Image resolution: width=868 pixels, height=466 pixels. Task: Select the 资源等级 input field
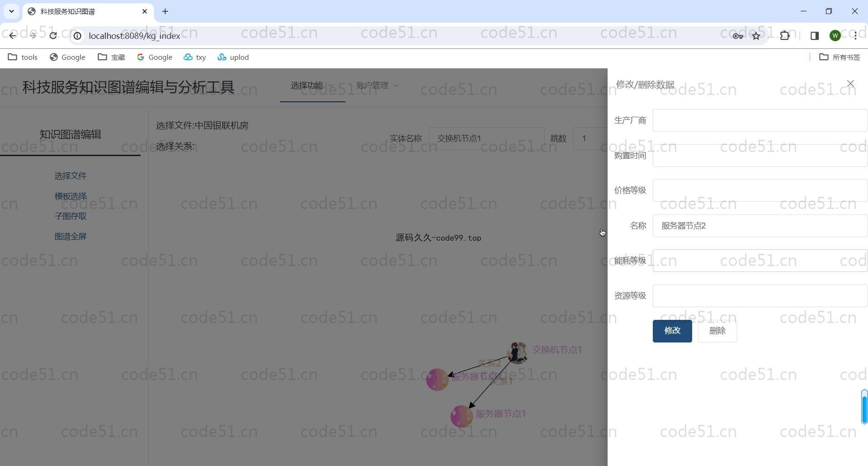[x=759, y=296]
